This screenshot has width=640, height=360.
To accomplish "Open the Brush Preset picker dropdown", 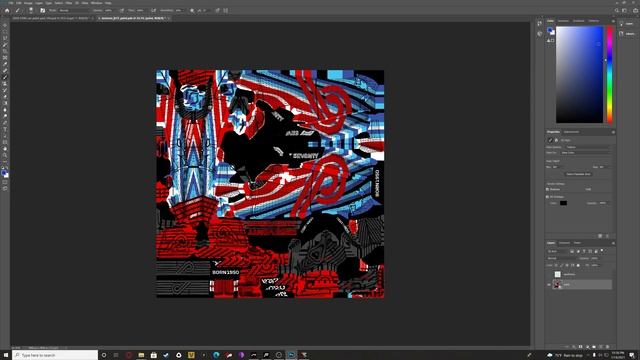I will point(31,10).
